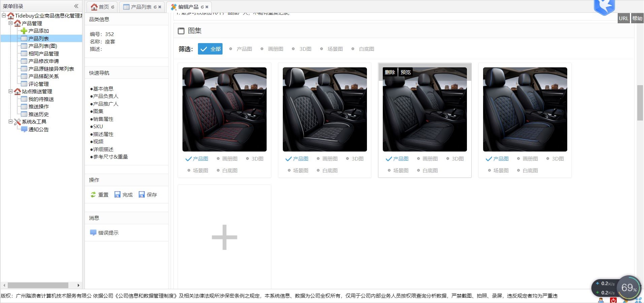Image resolution: width=644 pixels, height=303 pixels.
Task: Collapse the 系统&工具 tree node
Action: click(x=10, y=122)
